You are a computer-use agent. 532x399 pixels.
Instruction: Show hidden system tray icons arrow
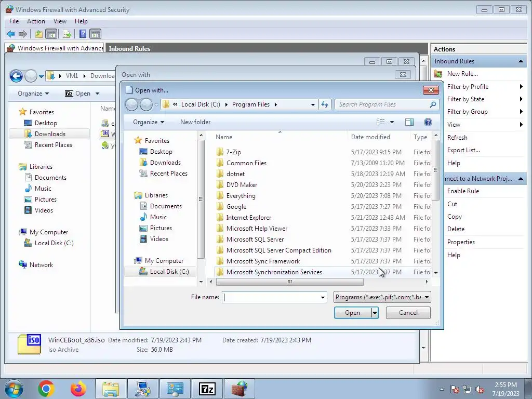(442, 390)
